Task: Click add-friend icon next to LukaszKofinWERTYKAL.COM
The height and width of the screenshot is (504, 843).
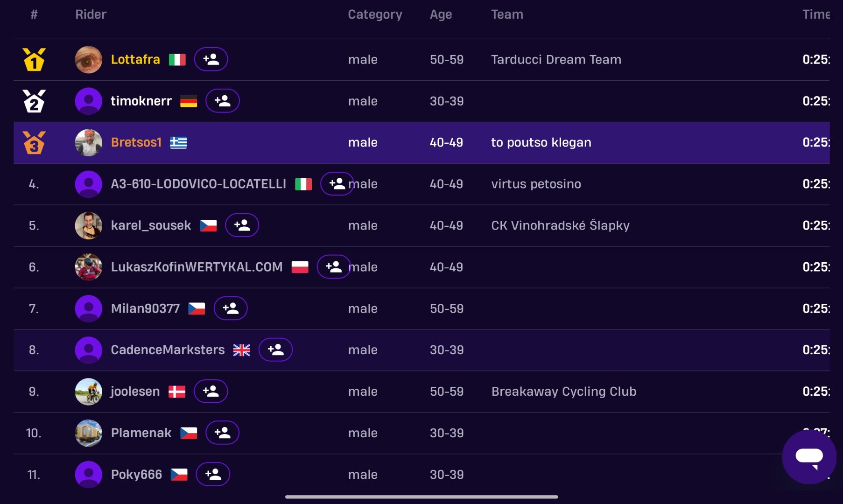Action: point(334,267)
